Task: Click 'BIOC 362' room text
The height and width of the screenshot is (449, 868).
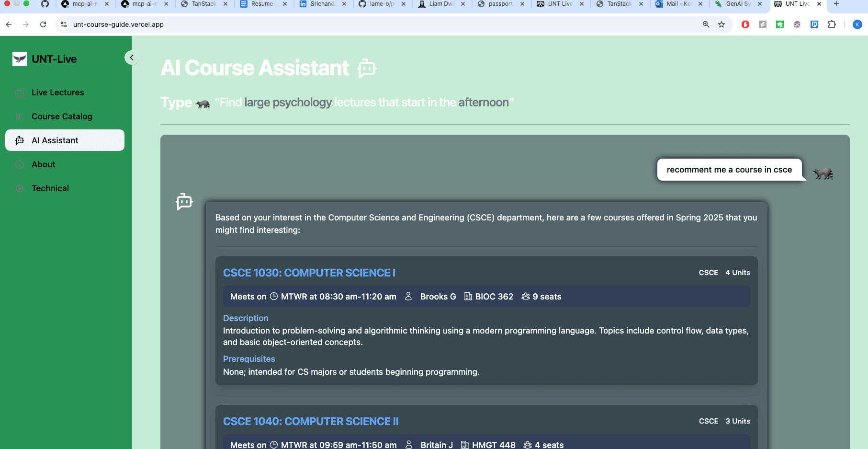Action: tap(494, 297)
